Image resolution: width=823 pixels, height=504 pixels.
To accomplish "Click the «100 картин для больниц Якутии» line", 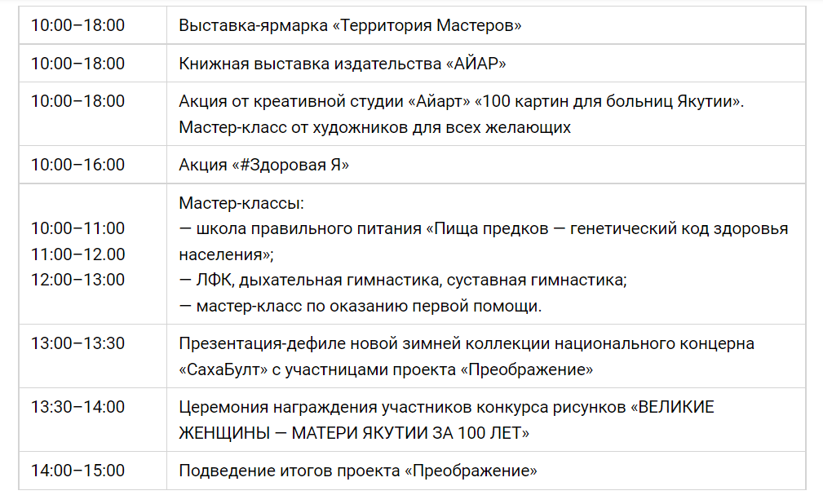I will (462, 101).
